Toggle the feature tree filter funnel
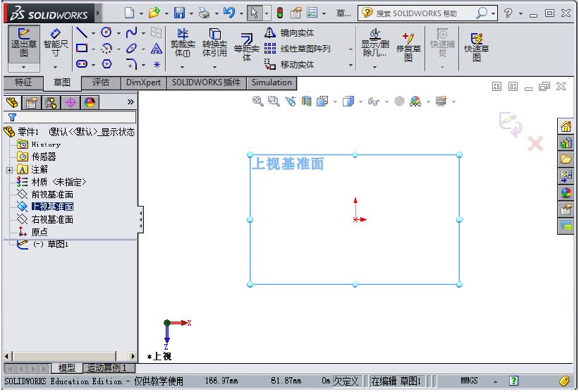The height and width of the screenshot is (392, 579). (x=12, y=118)
